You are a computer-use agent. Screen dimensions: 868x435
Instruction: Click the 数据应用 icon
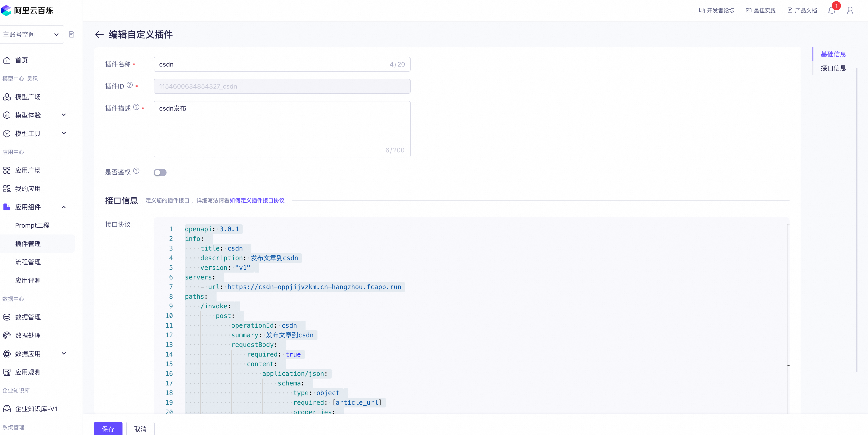[x=7, y=354]
